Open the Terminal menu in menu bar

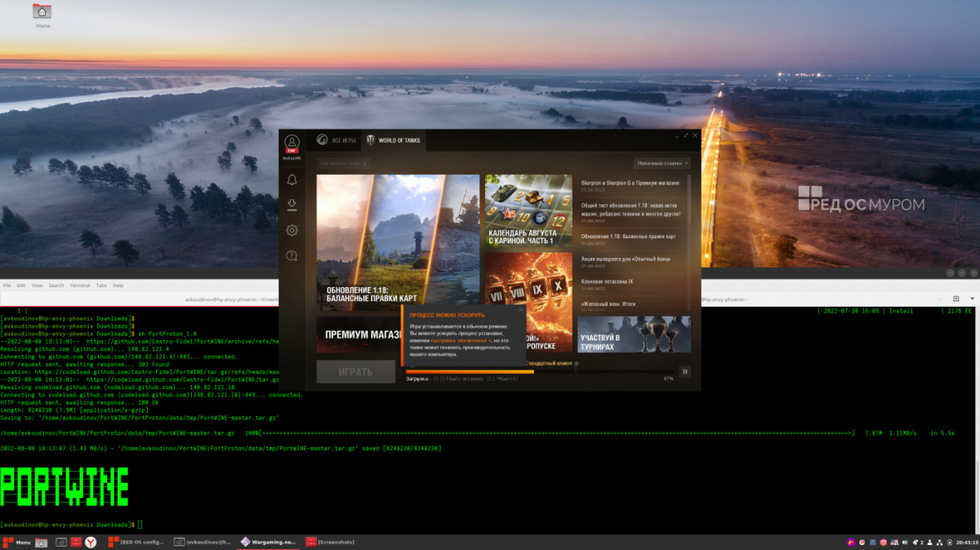tap(79, 286)
